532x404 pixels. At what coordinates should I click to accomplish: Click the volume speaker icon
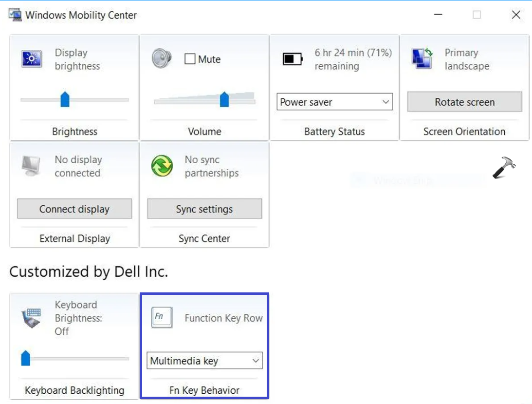click(x=162, y=58)
